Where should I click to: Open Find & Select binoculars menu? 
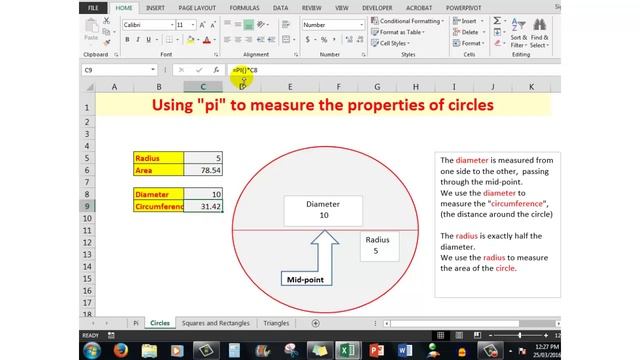(539, 33)
